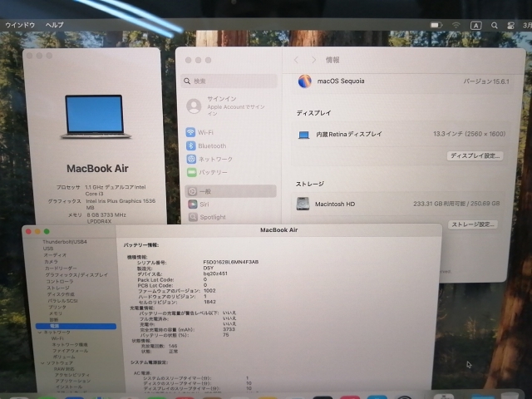Viewport: 532px width, 399px height.
Task: Click the 3733 full charge capacity value
Action: (229, 329)
